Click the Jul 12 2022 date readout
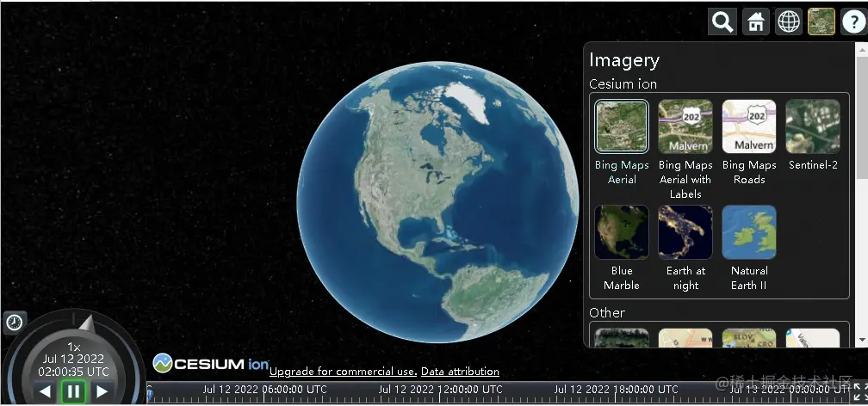The width and height of the screenshot is (868, 406). click(73, 359)
